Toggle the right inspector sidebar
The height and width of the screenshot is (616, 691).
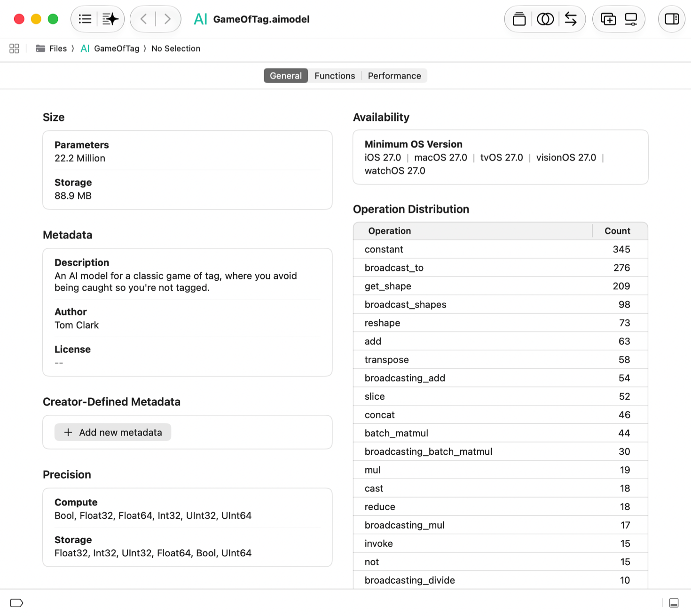(x=672, y=19)
